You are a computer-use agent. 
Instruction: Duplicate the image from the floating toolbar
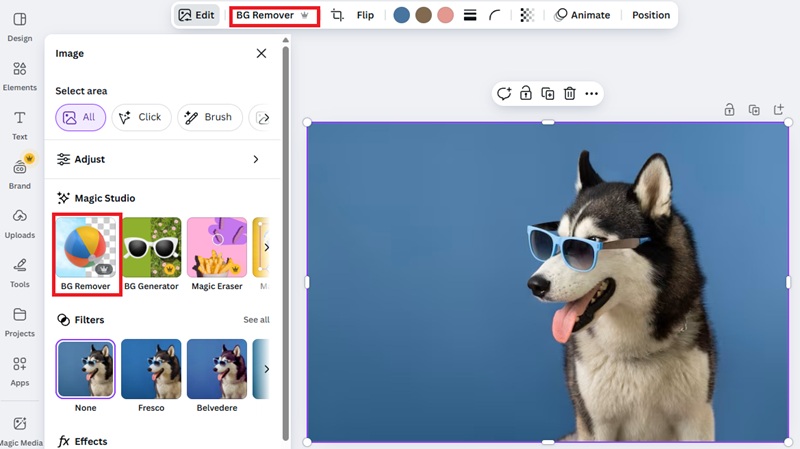pos(548,94)
